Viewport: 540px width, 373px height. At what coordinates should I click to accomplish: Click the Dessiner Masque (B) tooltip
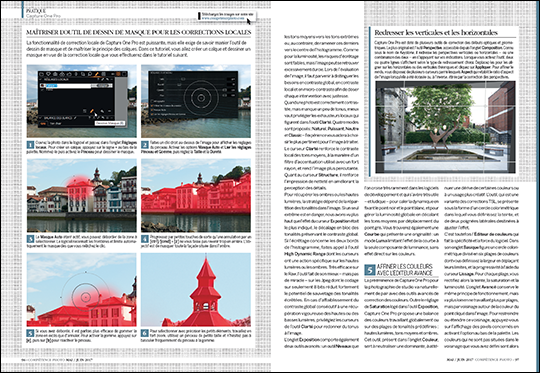coord(110,123)
